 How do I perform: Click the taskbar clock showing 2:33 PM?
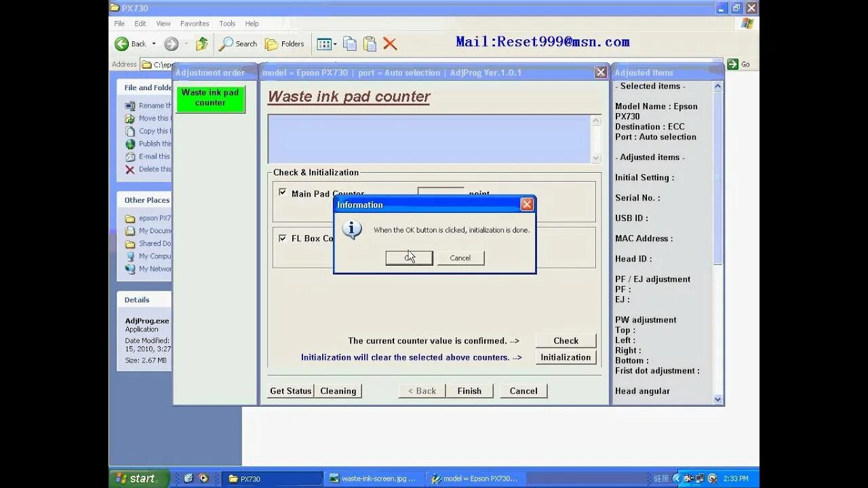pos(736,479)
